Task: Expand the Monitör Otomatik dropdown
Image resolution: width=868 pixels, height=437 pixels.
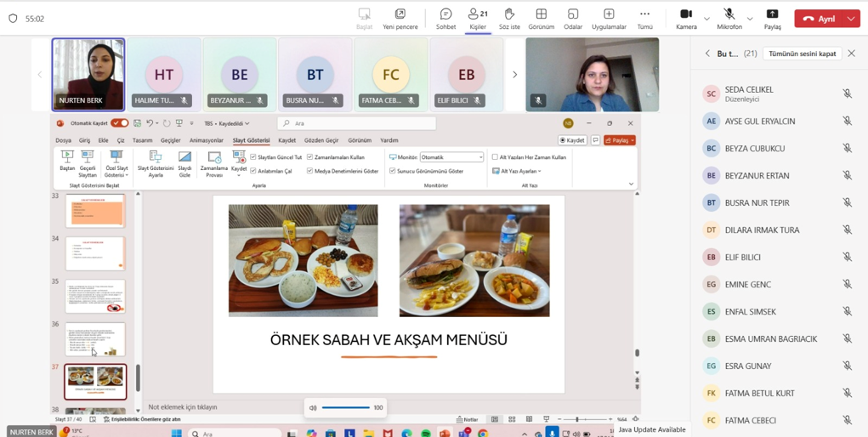Action: [480, 157]
